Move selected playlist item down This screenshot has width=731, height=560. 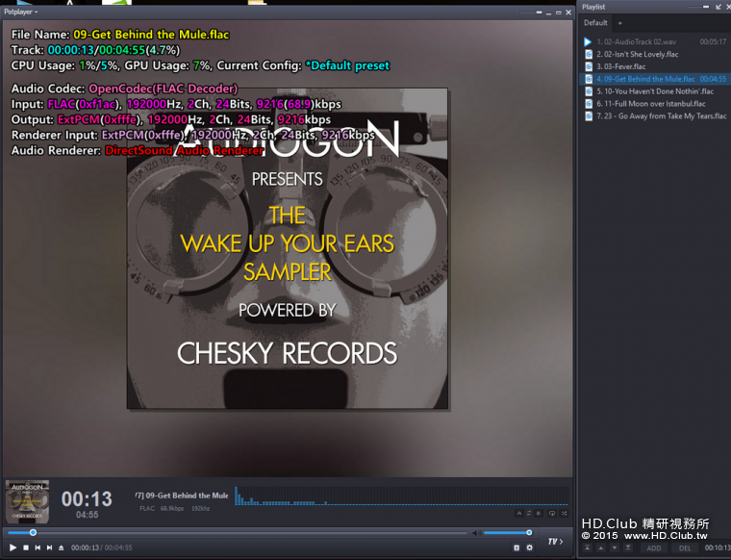tap(615, 547)
